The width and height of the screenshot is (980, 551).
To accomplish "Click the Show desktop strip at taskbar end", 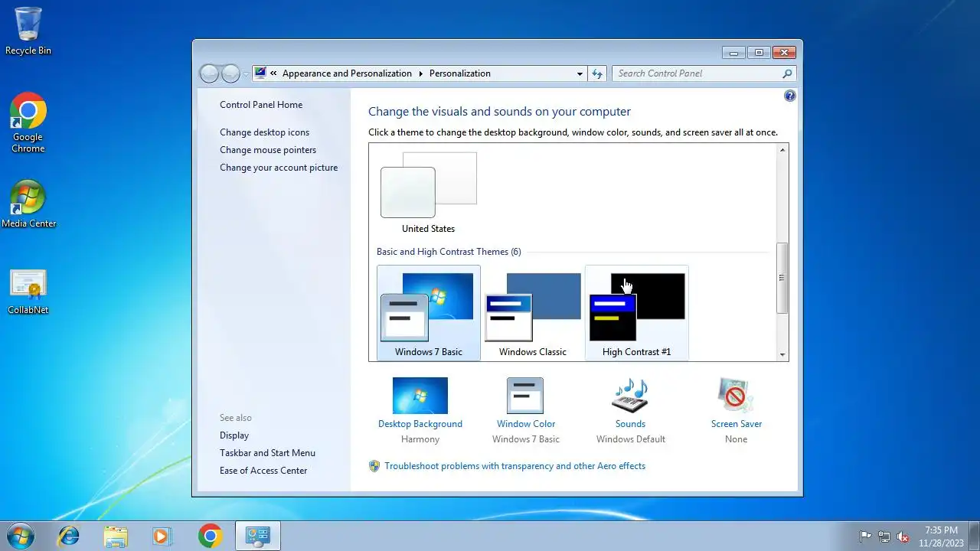I will [x=974, y=536].
